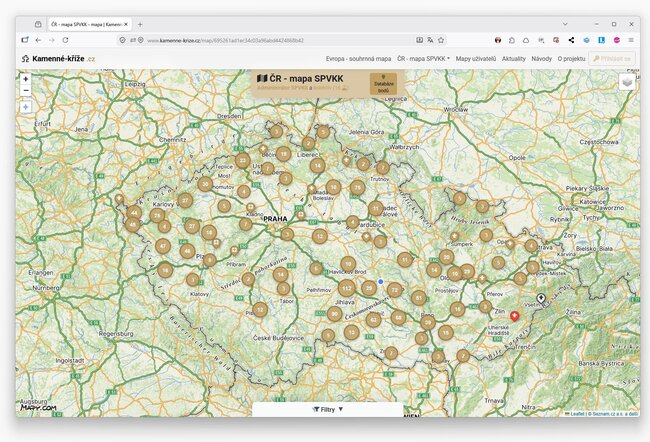Viewport: 650px width, 442px height.
Task: Locate my position with the crosshair button
Action: pyautogui.click(x=26, y=107)
